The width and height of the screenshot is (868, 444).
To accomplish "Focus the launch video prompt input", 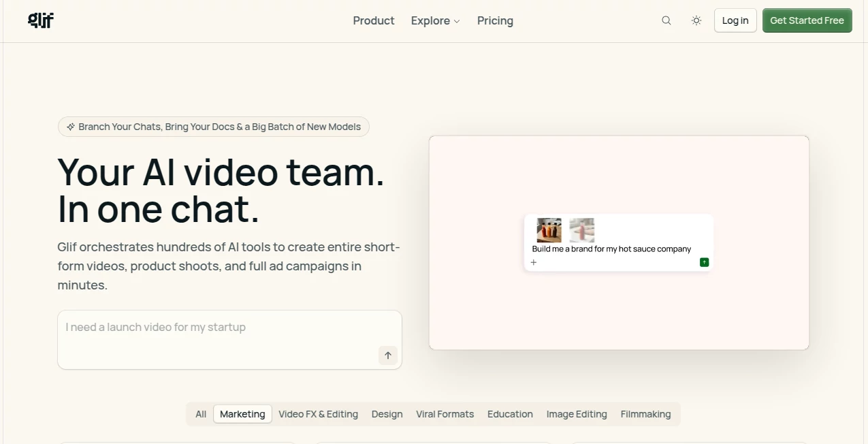I will [229, 340].
